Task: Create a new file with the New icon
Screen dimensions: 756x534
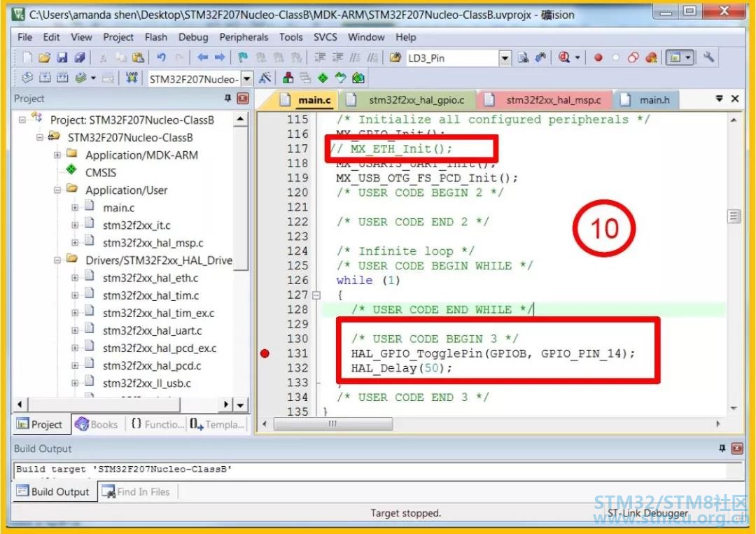Action: coord(27,58)
